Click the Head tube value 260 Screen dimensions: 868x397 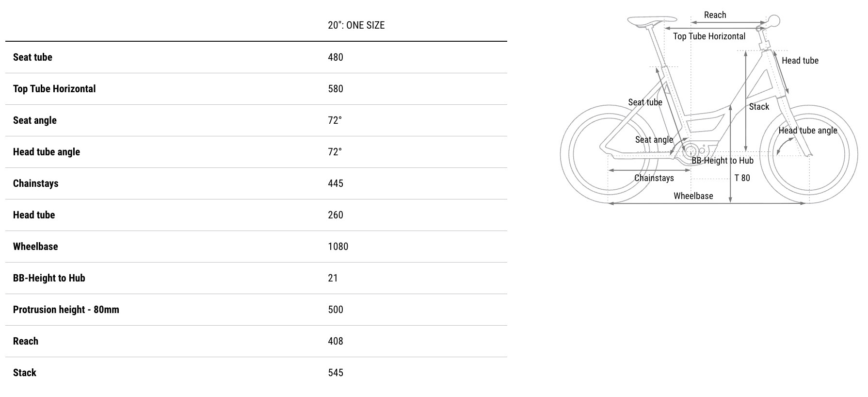coord(336,215)
